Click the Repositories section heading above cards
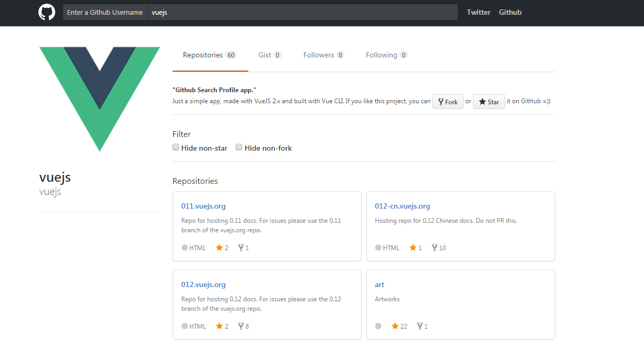Viewport: 644px width, 345px height. pos(195,181)
